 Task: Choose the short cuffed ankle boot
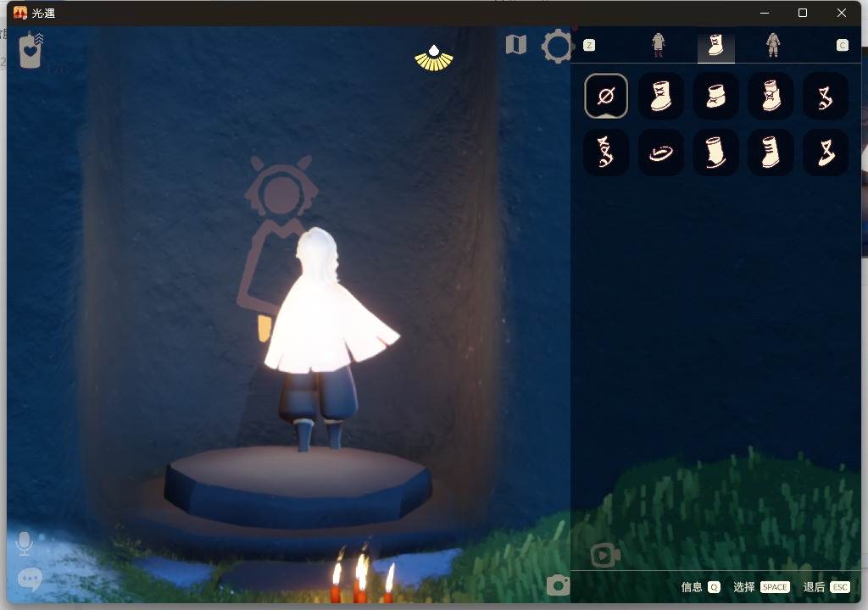(x=715, y=96)
